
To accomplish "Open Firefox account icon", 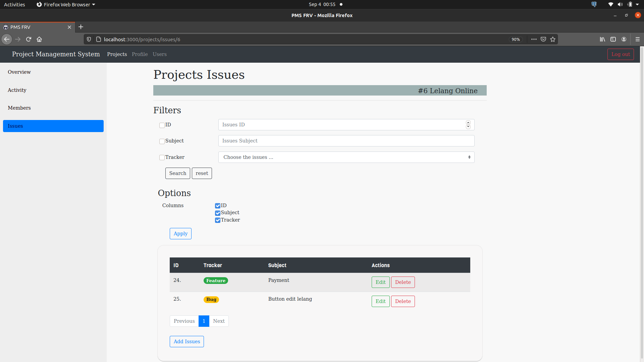I will (624, 39).
